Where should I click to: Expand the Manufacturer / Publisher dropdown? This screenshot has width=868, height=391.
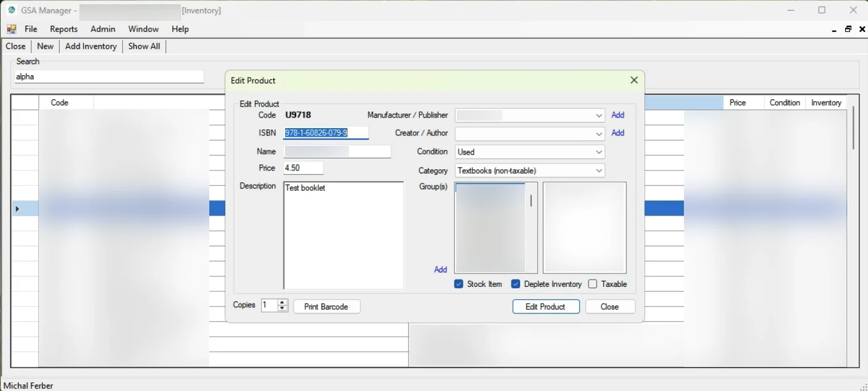click(x=599, y=116)
